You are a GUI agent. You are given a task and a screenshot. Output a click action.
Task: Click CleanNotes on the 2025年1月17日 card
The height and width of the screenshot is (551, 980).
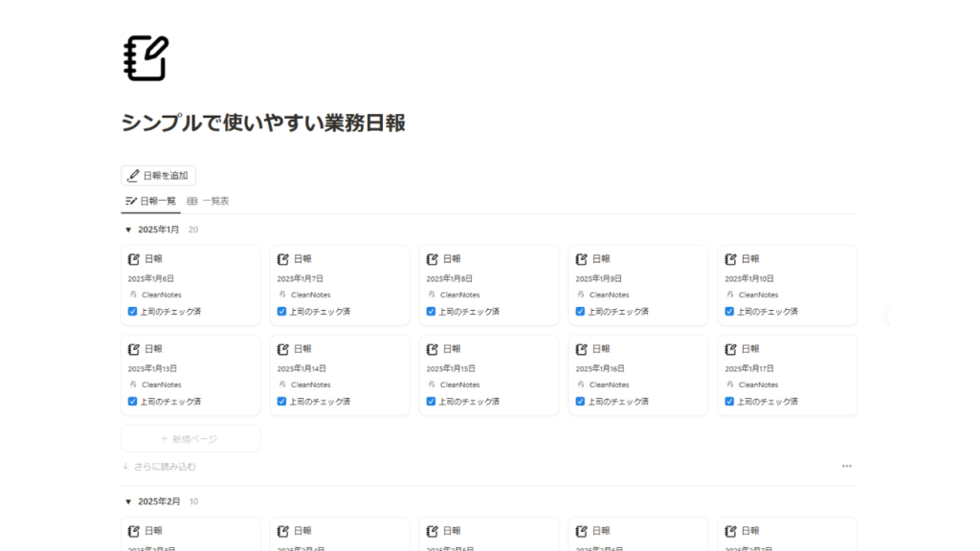(x=759, y=385)
